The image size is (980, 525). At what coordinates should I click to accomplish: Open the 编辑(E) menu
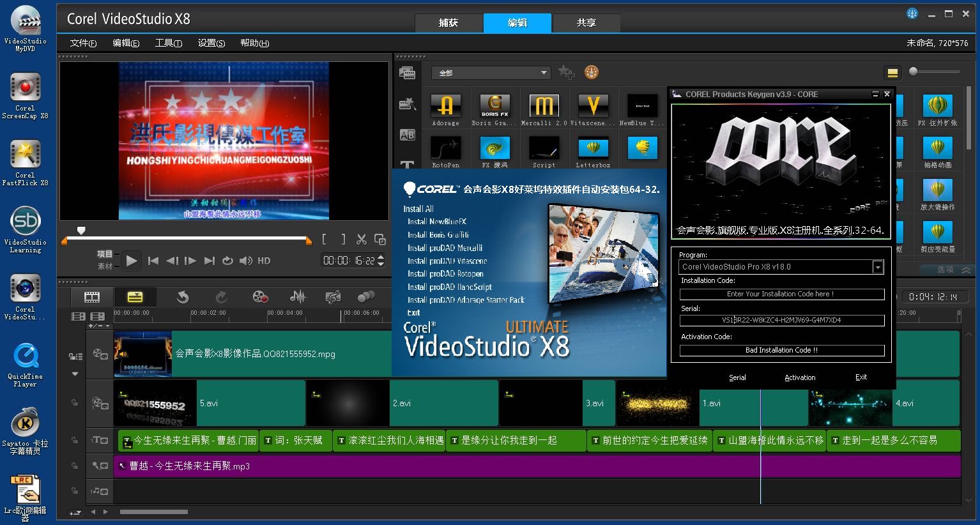(126, 43)
